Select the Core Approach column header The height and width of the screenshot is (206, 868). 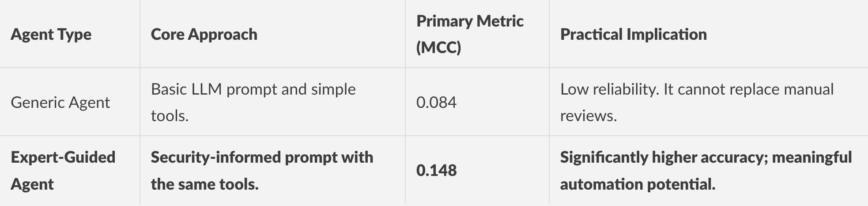click(204, 34)
